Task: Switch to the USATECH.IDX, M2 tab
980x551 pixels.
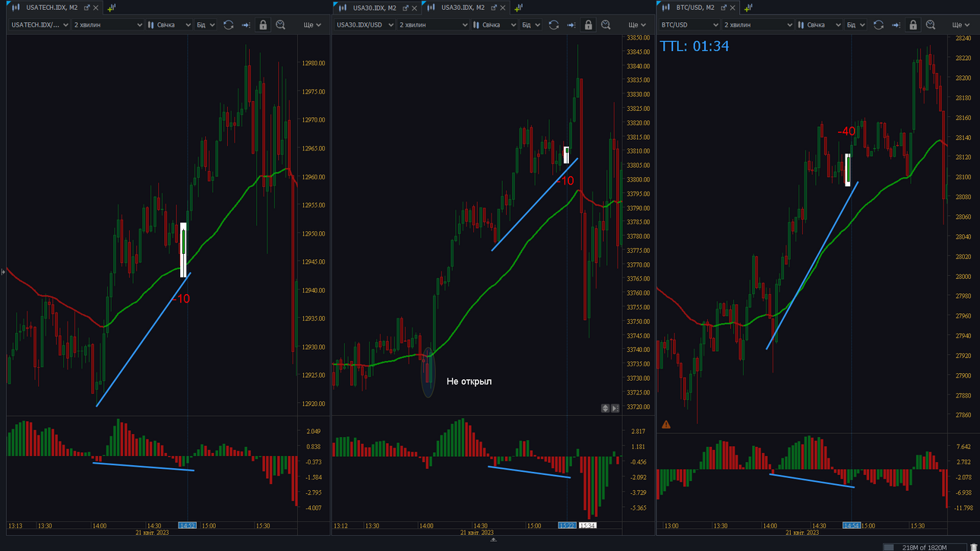Action: pyautogui.click(x=51, y=8)
